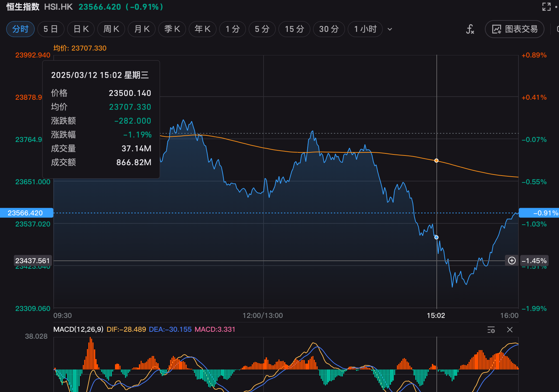The width and height of the screenshot is (559, 392).
Task: Expand the more time intervals dropdown
Action: [390, 29]
